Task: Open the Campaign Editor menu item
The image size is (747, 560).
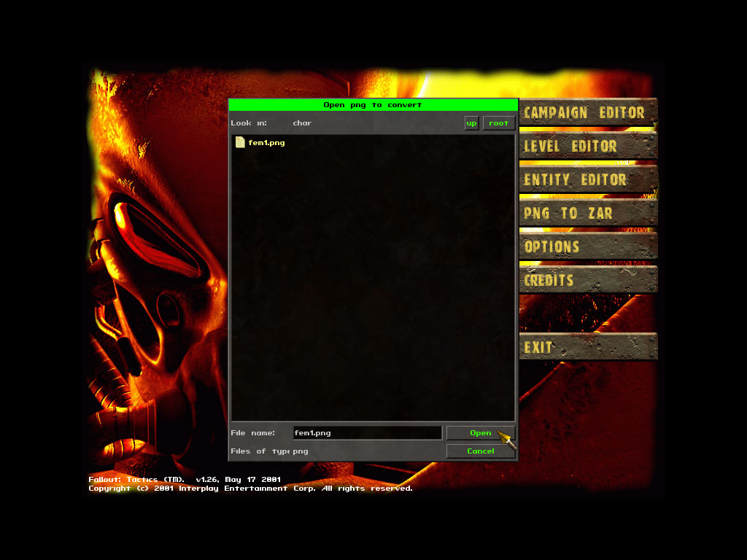Action: coord(588,112)
